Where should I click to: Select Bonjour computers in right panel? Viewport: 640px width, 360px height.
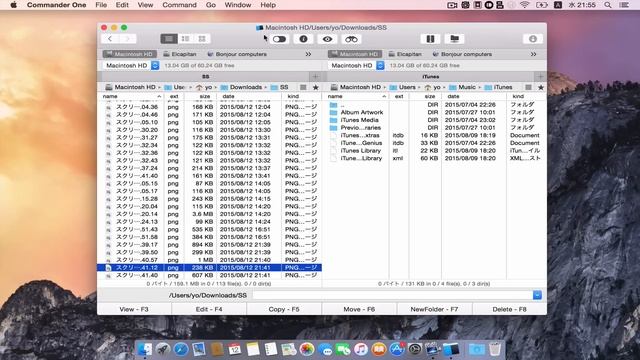[x=462, y=54]
